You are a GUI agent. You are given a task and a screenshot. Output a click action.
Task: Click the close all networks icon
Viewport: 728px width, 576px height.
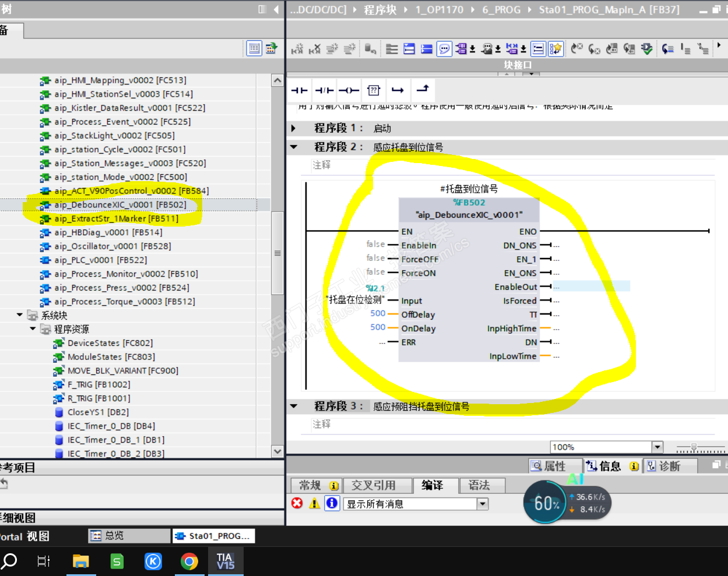(427, 49)
